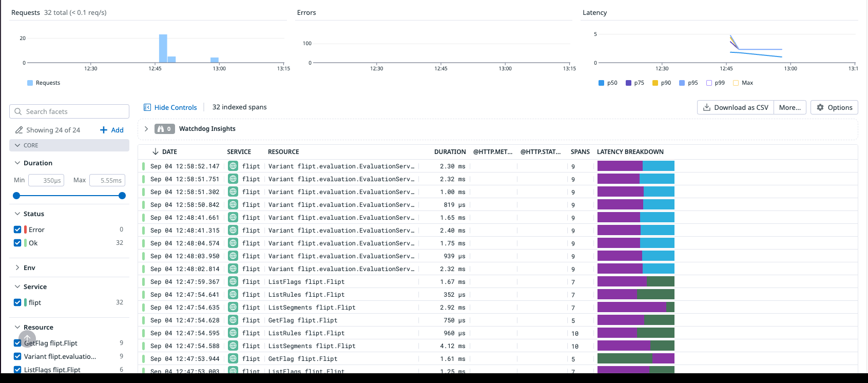Click the Options gear icon
Image resolution: width=868 pixels, height=383 pixels.
click(x=820, y=107)
